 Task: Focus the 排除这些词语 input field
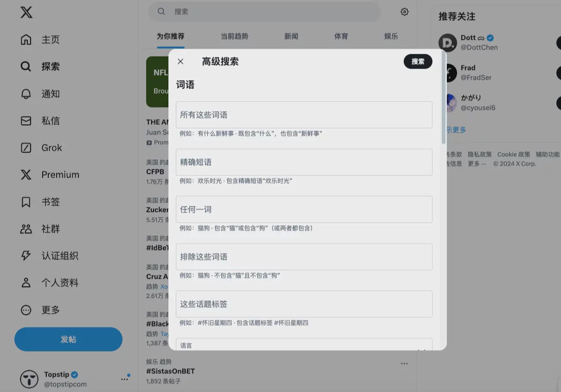point(304,257)
